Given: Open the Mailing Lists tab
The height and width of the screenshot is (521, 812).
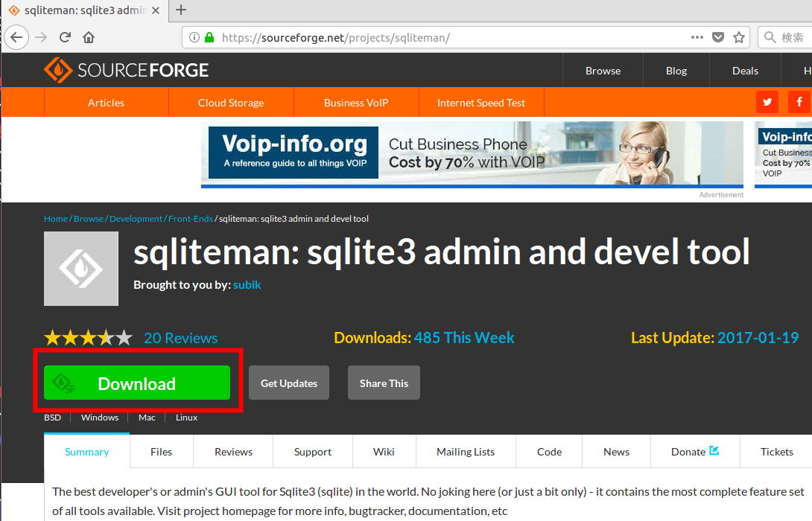Looking at the screenshot, I should (466, 452).
